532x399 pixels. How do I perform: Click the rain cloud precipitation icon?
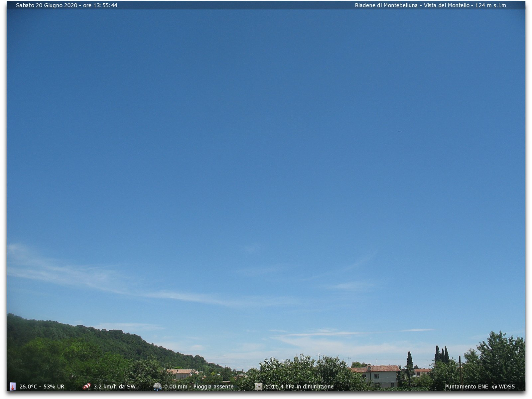coord(157,386)
